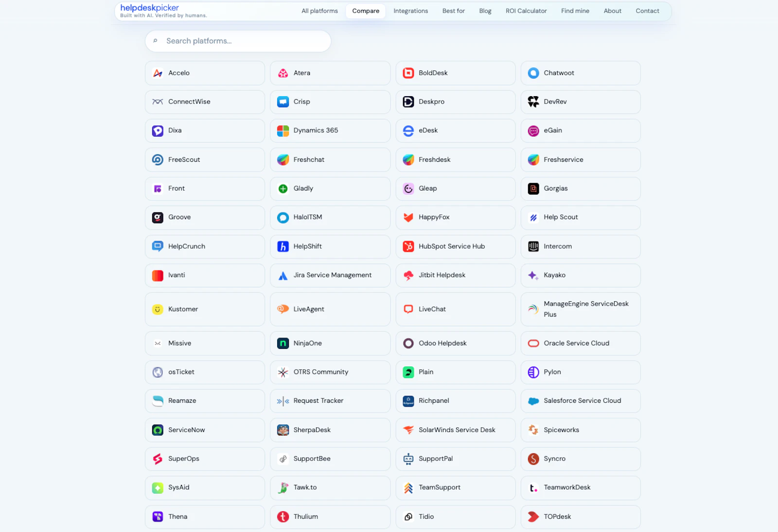Choose the Jitbit Helpdesk platform card
Viewport: 778px width, 532px height.
456,275
